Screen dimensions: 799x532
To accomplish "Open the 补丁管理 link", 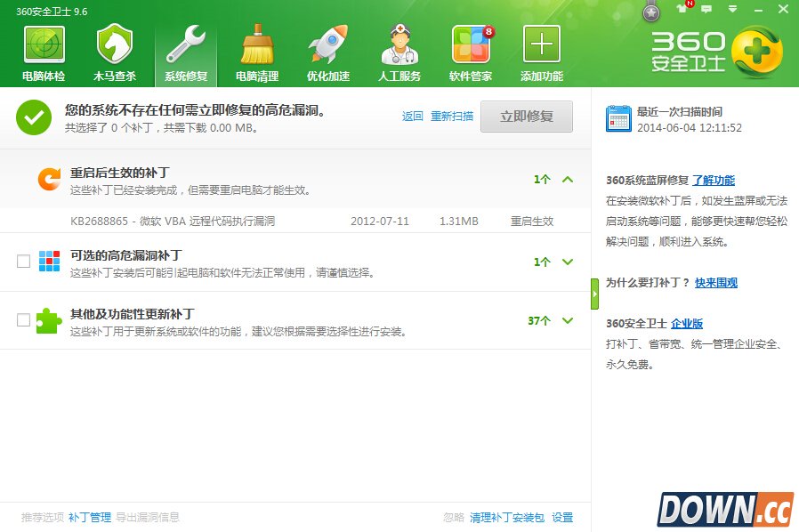I will 90,517.
